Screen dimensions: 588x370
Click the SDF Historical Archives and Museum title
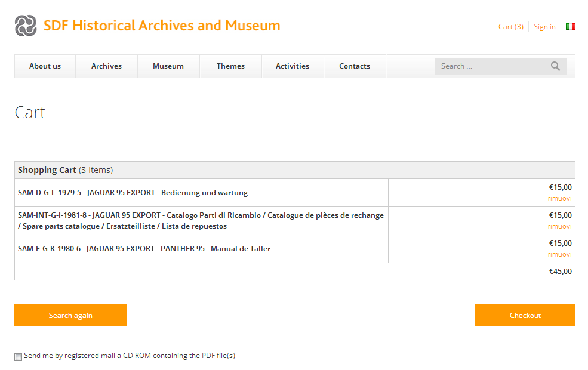point(162,26)
